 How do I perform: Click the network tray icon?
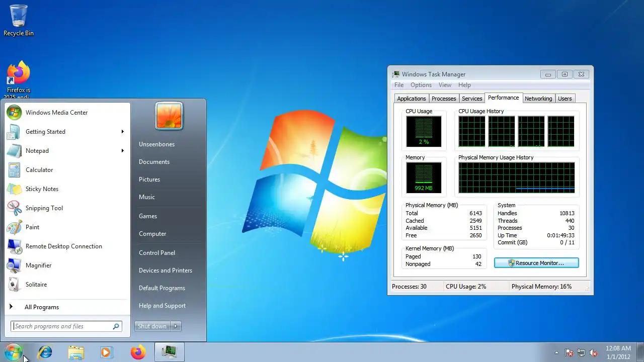(581, 352)
